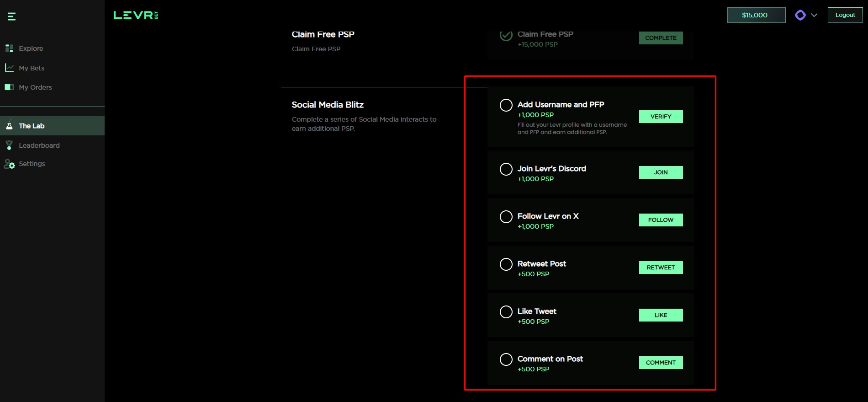Click the Explore sidebar icon
Screen dimensions: 868x402
coord(9,48)
